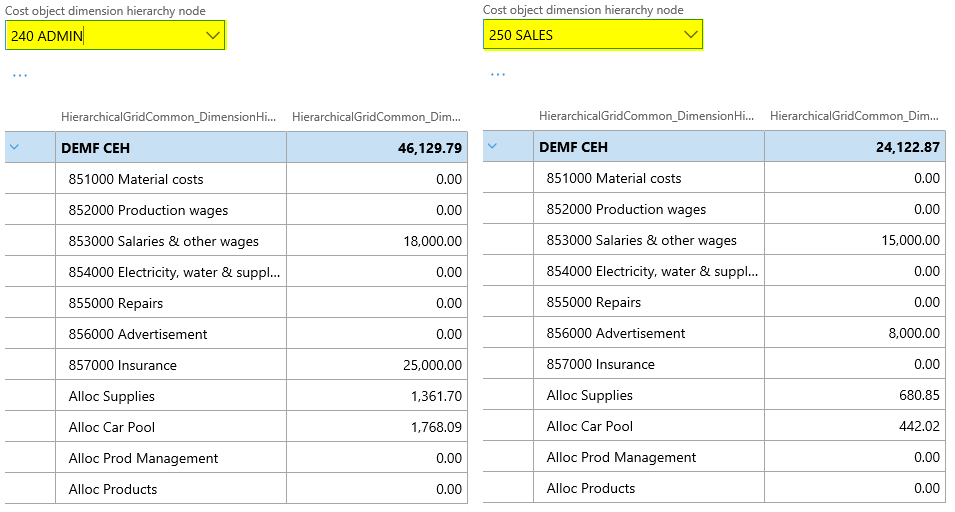Open the 250 SALES hierarchy node dropdown
Screen dimensions: 955x512
690,35
